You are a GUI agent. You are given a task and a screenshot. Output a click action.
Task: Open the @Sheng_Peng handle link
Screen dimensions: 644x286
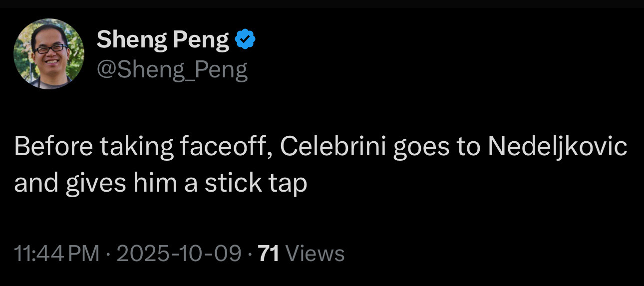click(172, 70)
